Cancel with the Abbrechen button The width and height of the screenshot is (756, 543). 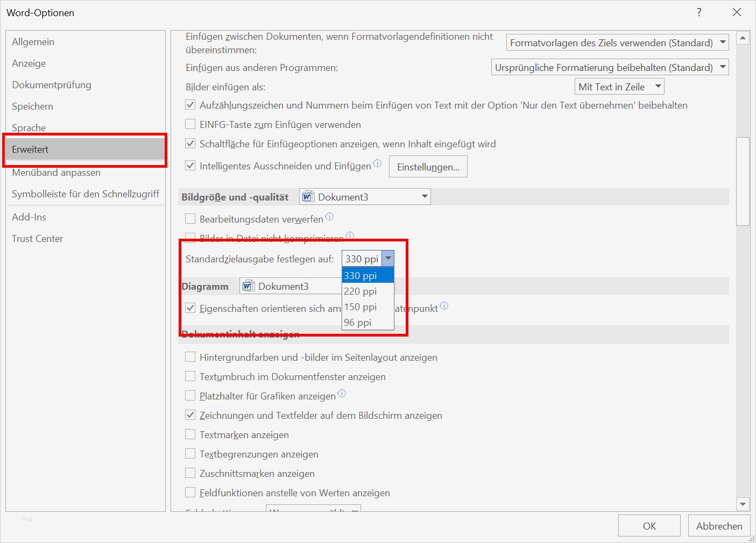coord(719,526)
